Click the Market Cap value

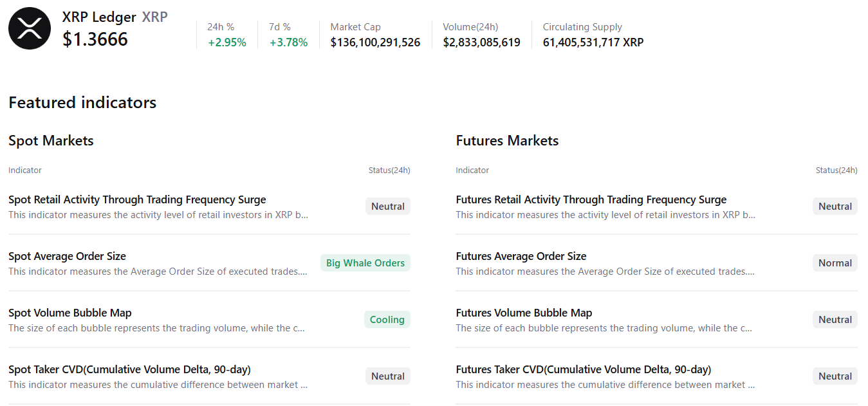tap(375, 42)
